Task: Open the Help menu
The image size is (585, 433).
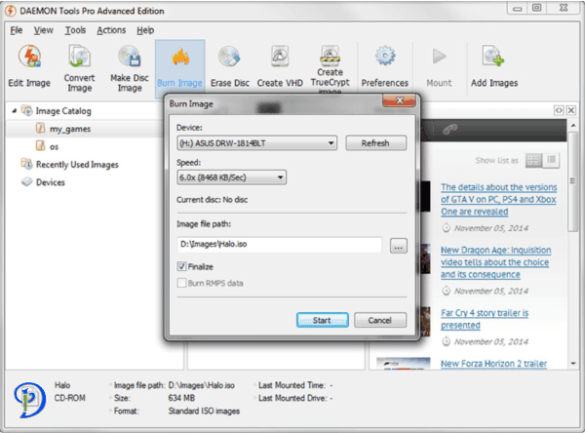Action: (x=145, y=30)
